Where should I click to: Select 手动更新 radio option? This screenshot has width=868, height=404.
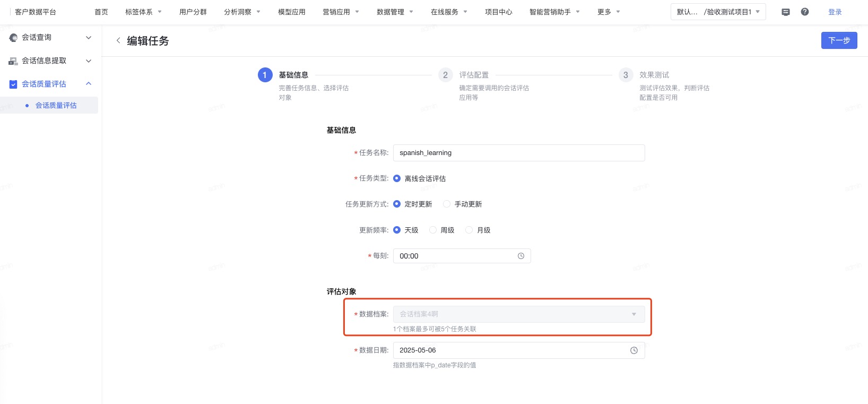(447, 204)
